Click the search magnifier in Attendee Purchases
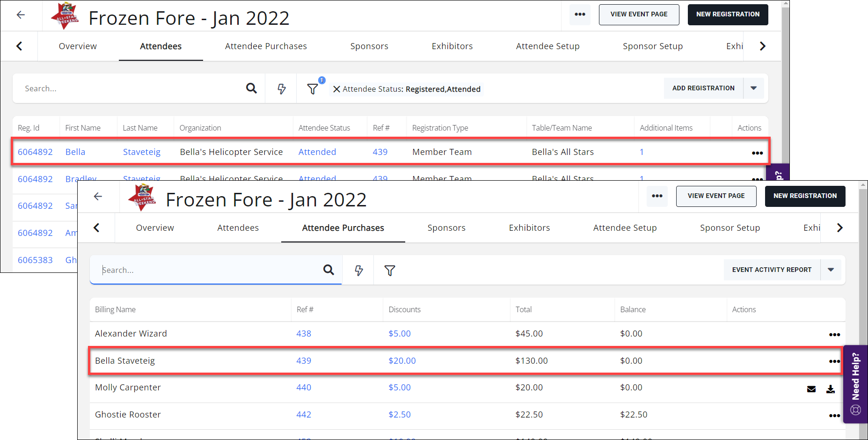Image resolution: width=868 pixels, height=440 pixels. click(x=328, y=270)
